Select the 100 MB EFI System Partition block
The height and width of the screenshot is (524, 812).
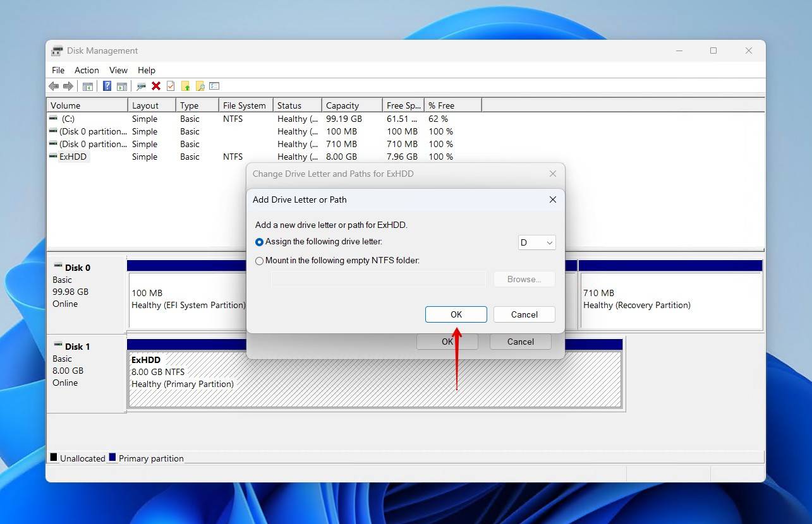187,299
